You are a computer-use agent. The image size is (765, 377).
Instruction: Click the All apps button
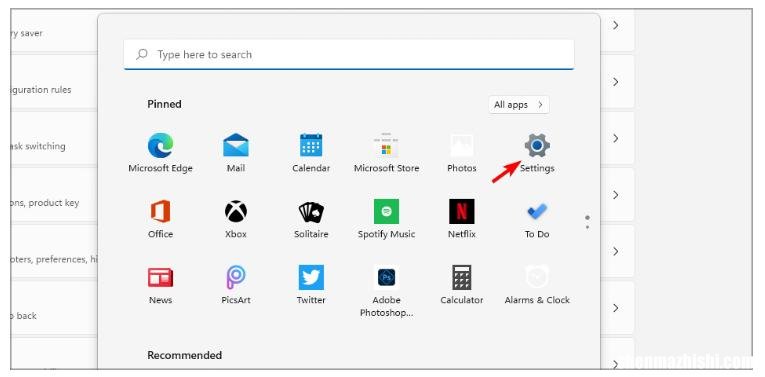coord(519,104)
